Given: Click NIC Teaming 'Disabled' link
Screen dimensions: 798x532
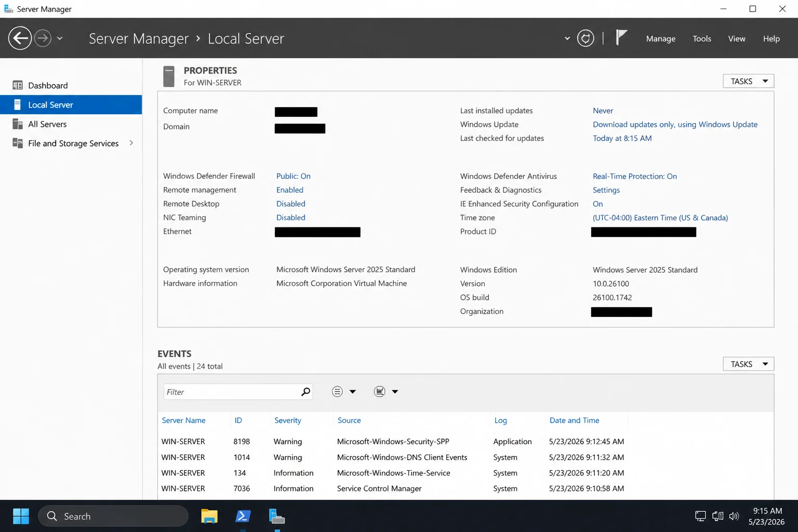Looking at the screenshot, I should coord(290,218).
